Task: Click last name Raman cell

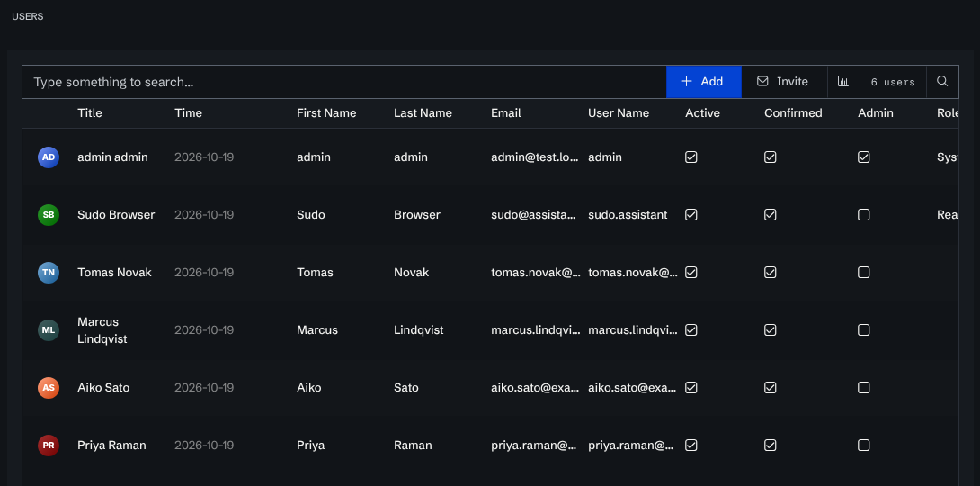Action: [413, 445]
